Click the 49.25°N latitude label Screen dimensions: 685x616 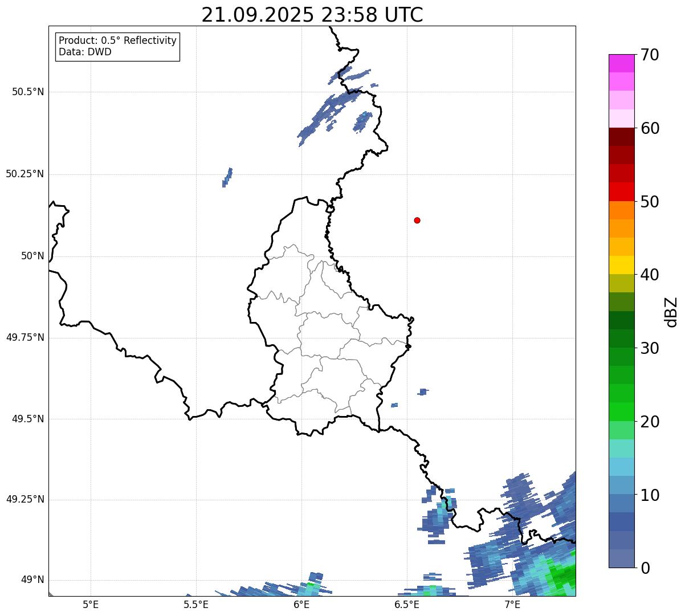25,500
